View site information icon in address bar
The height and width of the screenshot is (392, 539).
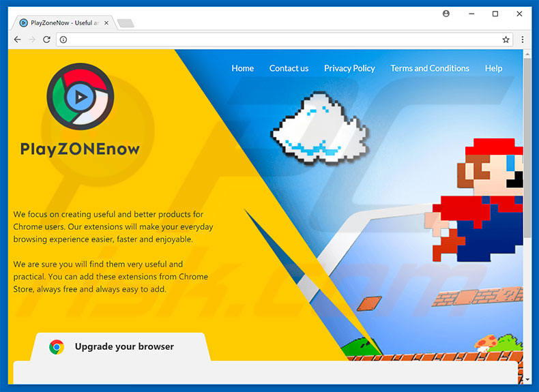click(63, 40)
